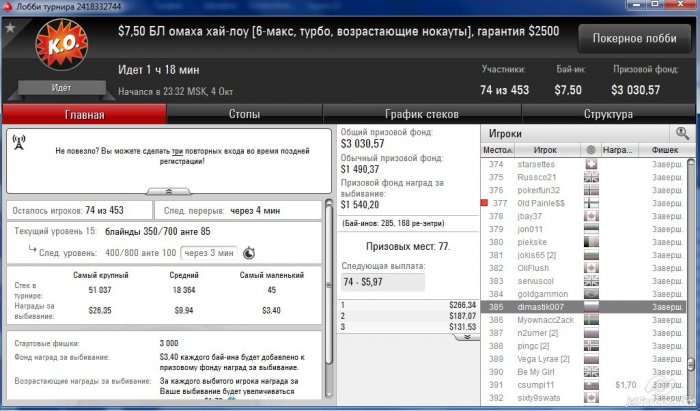Click 'След. перерыв: через 4 мин' cell
This screenshot has height=411, width=700.
[x=238, y=210]
